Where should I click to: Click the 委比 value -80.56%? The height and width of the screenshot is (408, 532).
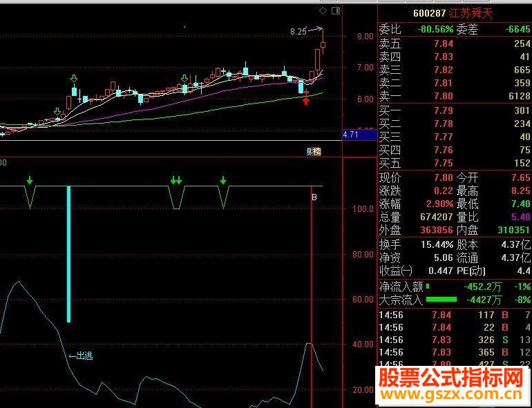(x=435, y=30)
